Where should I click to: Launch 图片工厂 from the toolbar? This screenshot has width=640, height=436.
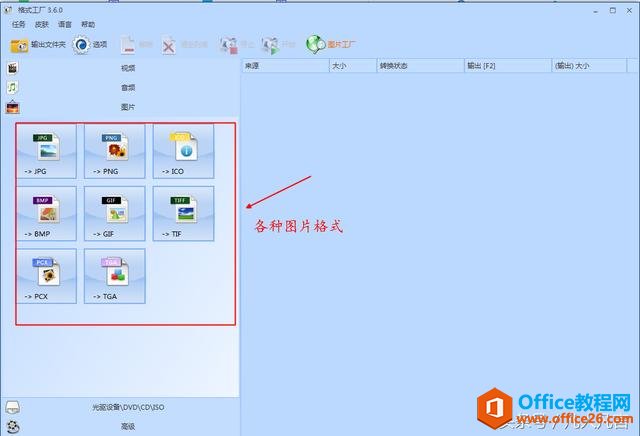tap(331, 44)
